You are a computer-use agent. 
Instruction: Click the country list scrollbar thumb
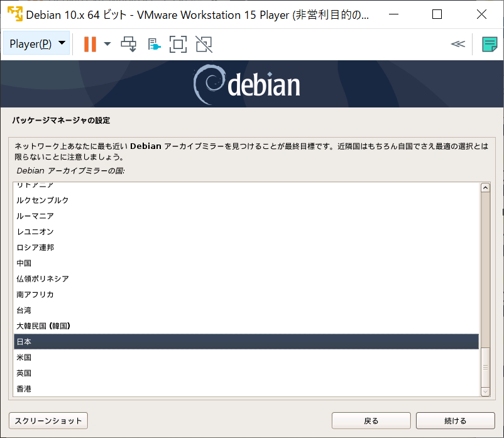485,367
